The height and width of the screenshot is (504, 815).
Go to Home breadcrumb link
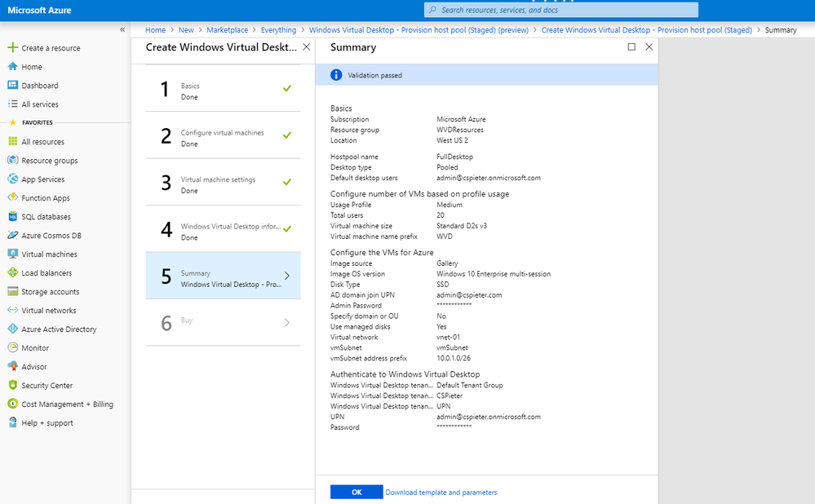pyautogui.click(x=155, y=30)
